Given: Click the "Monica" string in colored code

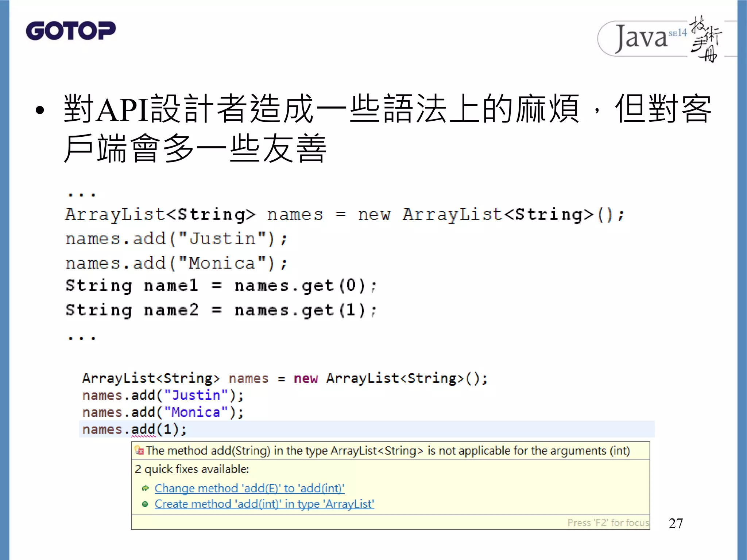Looking at the screenshot, I should click(196, 412).
